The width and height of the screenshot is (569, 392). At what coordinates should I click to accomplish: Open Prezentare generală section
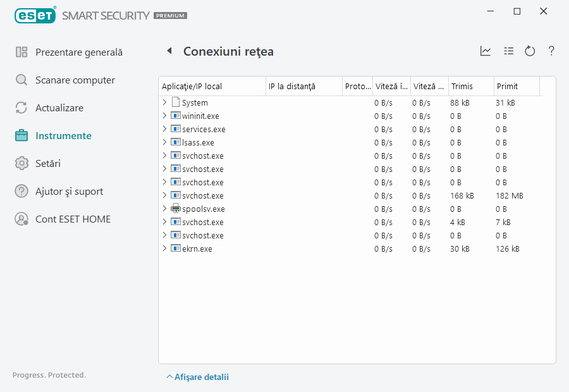(x=78, y=52)
